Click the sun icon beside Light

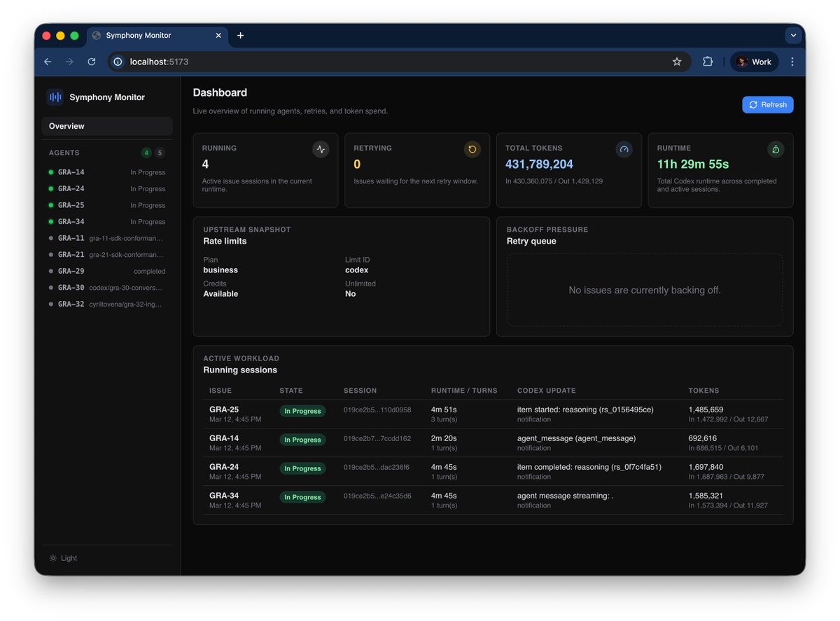(53, 558)
